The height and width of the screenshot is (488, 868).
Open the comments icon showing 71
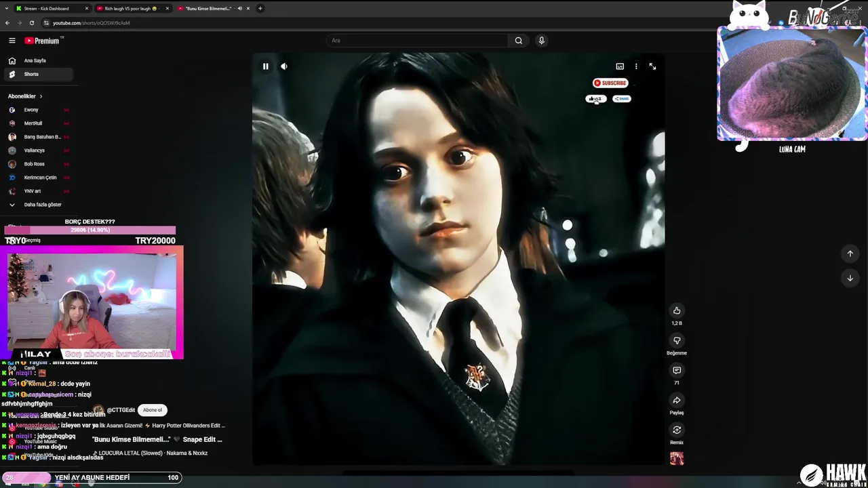(677, 370)
